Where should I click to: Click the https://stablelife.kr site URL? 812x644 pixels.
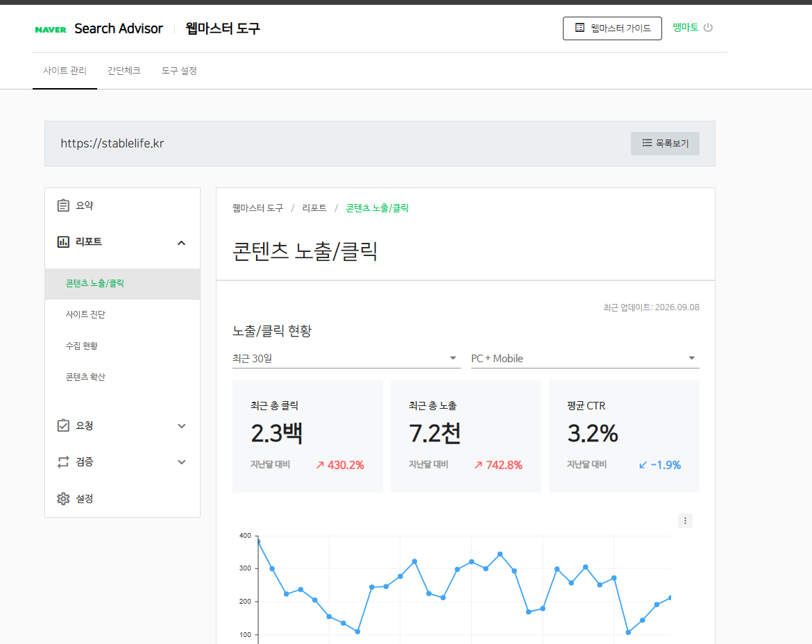(112, 144)
